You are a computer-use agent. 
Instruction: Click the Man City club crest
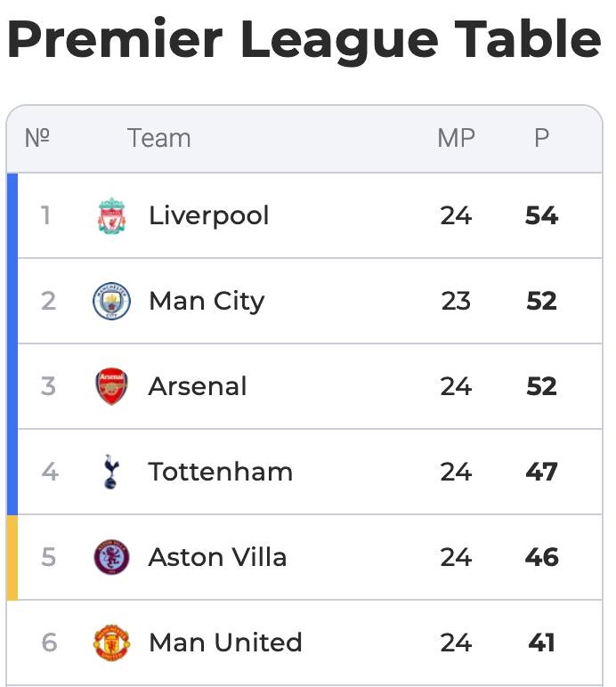click(111, 301)
